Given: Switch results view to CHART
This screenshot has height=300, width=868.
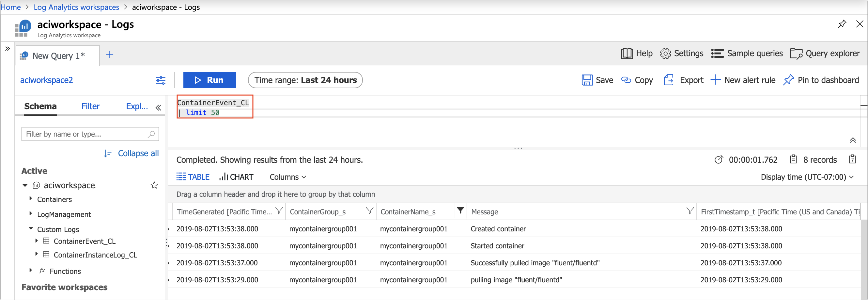Looking at the screenshot, I should (x=236, y=176).
